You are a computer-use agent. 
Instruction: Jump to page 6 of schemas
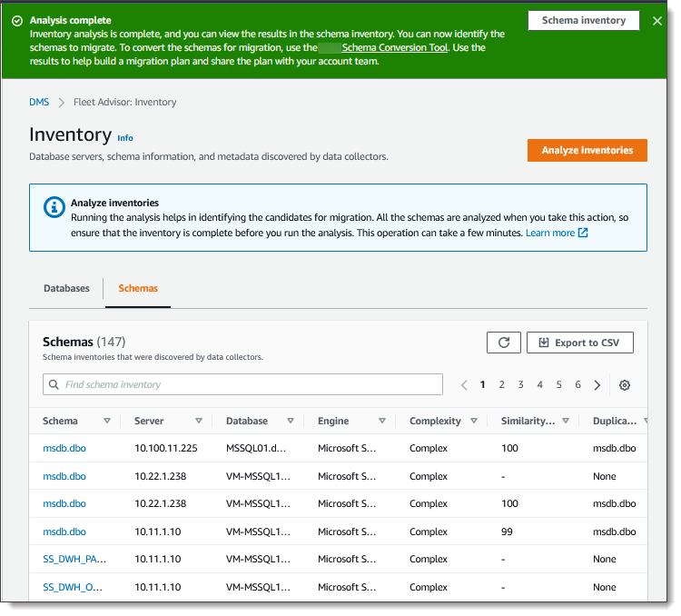[x=577, y=385]
